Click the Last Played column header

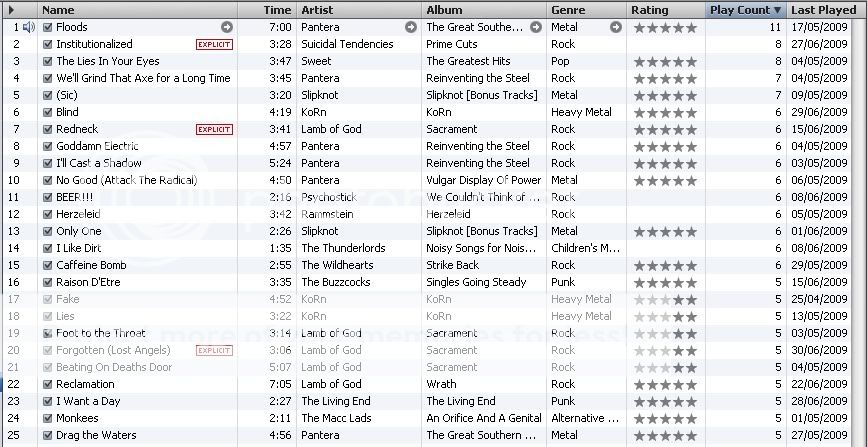pos(823,10)
